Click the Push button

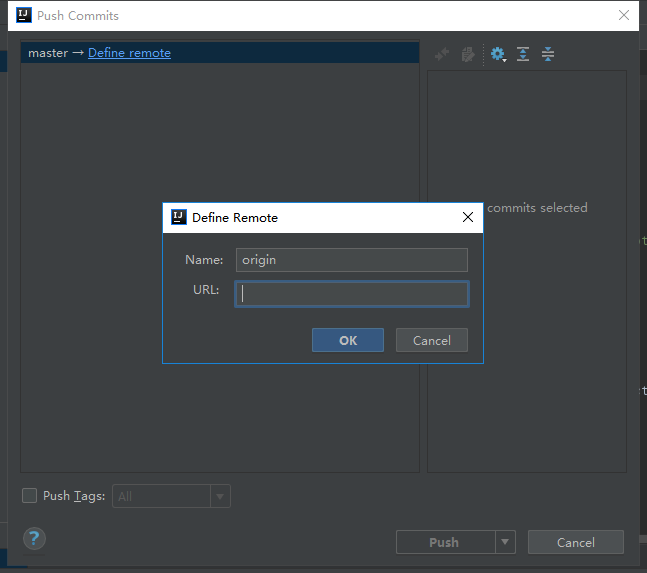coord(445,542)
